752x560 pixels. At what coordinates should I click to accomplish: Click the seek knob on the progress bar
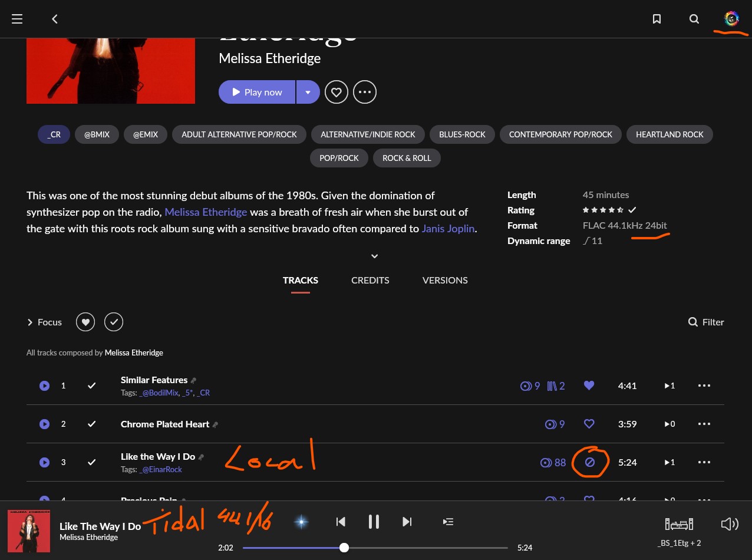pyautogui.click(x=344, y=548)
